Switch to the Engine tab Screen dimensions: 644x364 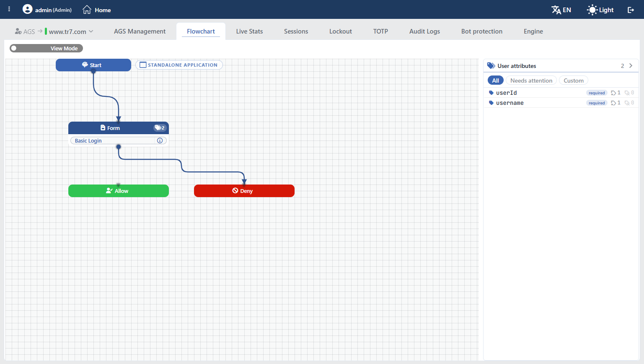pyautogui.click(x=533, y=31)
